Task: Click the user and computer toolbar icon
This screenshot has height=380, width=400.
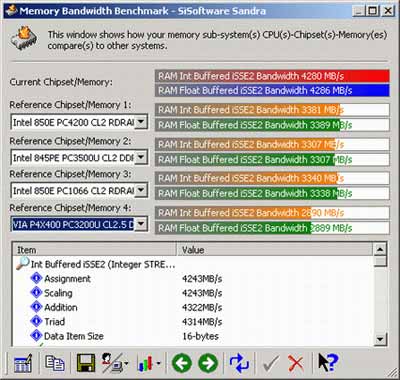Action: pyautogui.click(x=115, y=363)
